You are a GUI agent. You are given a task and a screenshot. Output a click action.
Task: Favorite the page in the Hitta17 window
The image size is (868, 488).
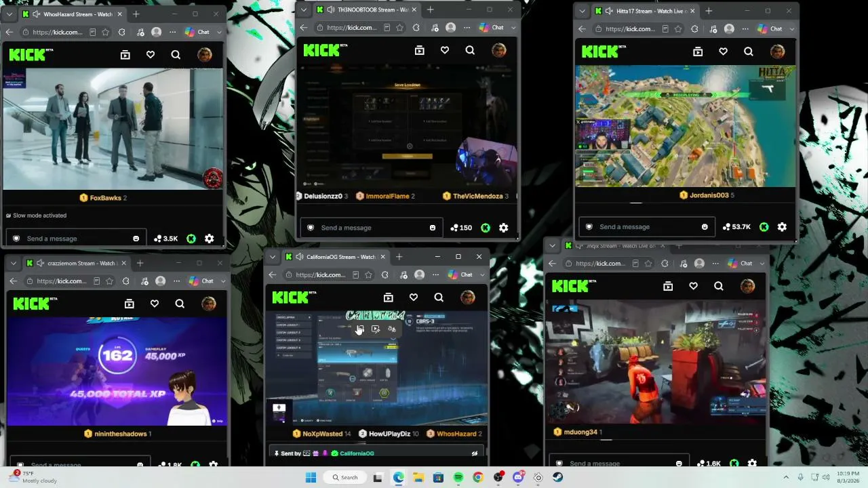click(679, 29)
